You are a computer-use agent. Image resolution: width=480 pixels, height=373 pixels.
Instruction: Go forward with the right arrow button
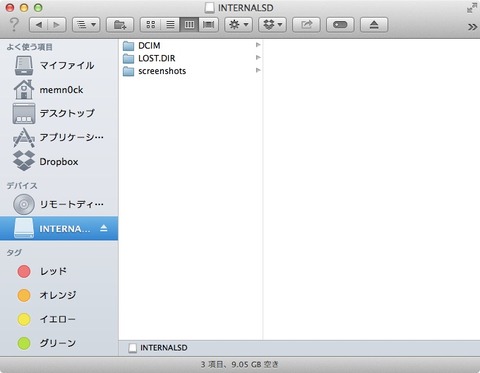(x=57, y=25)
